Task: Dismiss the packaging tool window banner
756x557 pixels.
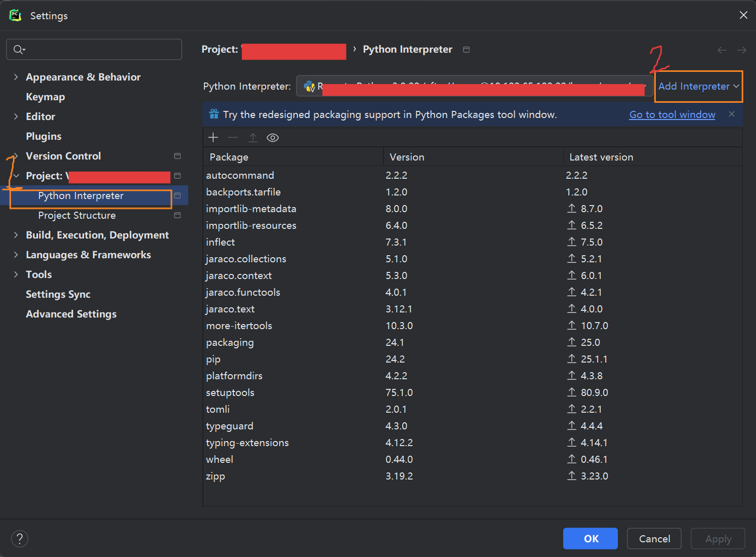Action: pos(732,114)
